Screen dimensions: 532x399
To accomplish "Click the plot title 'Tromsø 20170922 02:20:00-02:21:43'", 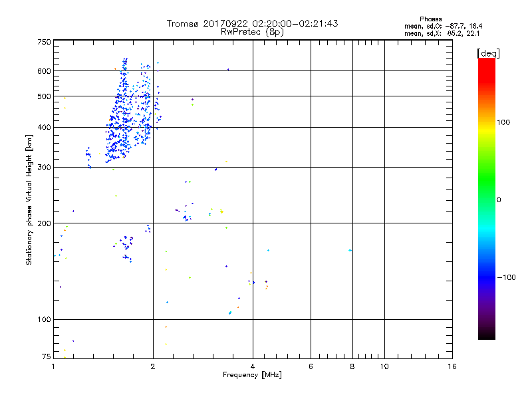I will tap(252, 23).
